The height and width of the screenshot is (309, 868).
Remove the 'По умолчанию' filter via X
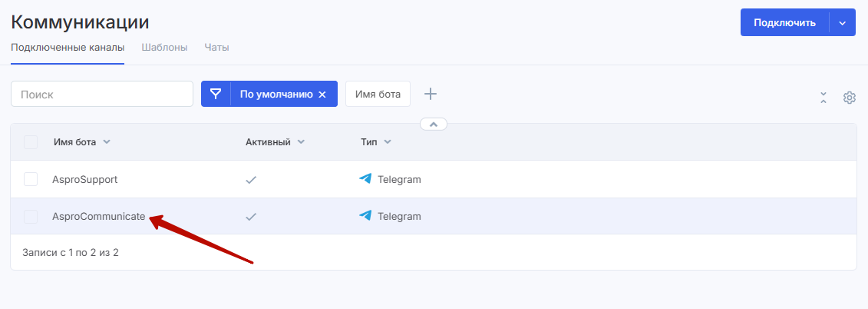pyautogui.click(x=322, y=95)
